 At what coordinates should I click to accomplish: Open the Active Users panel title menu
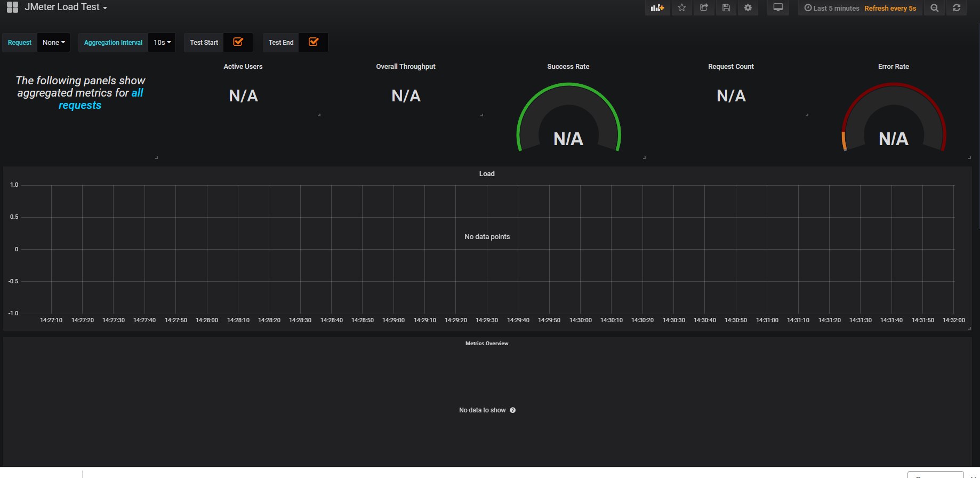coord(243,67)
